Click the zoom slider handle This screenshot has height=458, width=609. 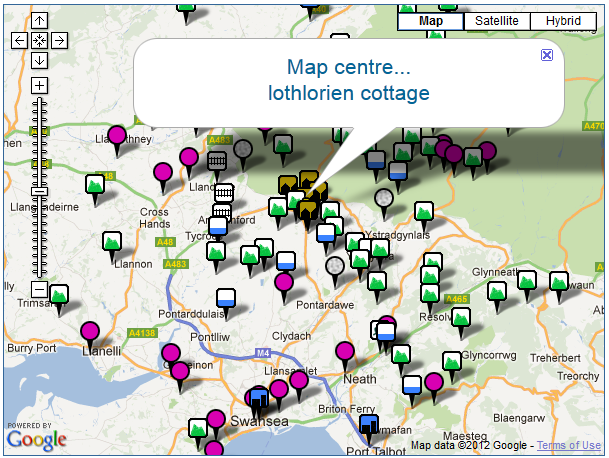click(x=39, y=190)
